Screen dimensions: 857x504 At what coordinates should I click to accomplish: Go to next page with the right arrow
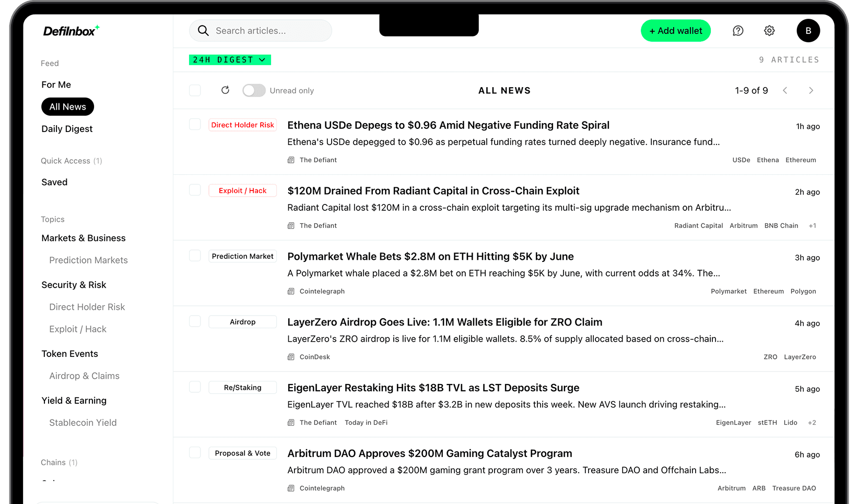(811, 90)
